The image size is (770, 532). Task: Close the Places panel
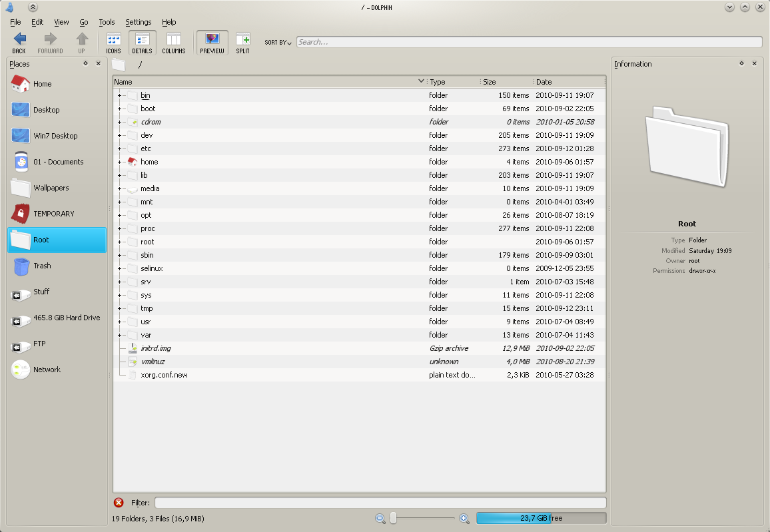pyautogui.click(x=98, y=63)
